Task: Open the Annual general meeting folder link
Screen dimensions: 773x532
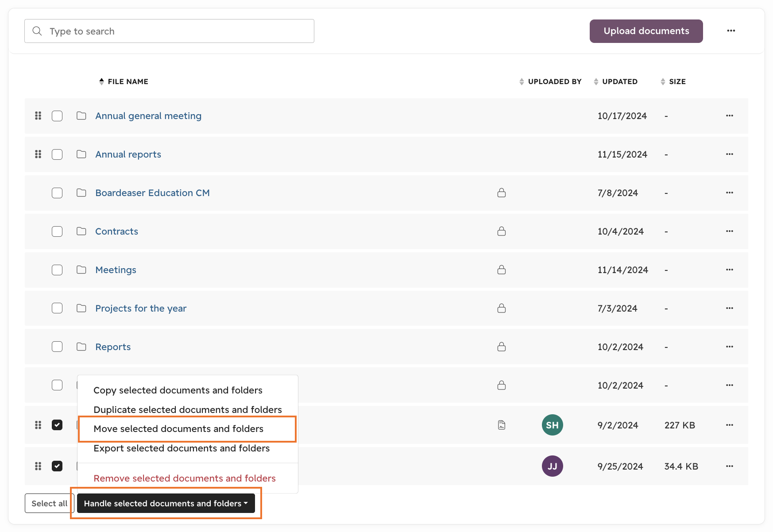Action: 148,116
